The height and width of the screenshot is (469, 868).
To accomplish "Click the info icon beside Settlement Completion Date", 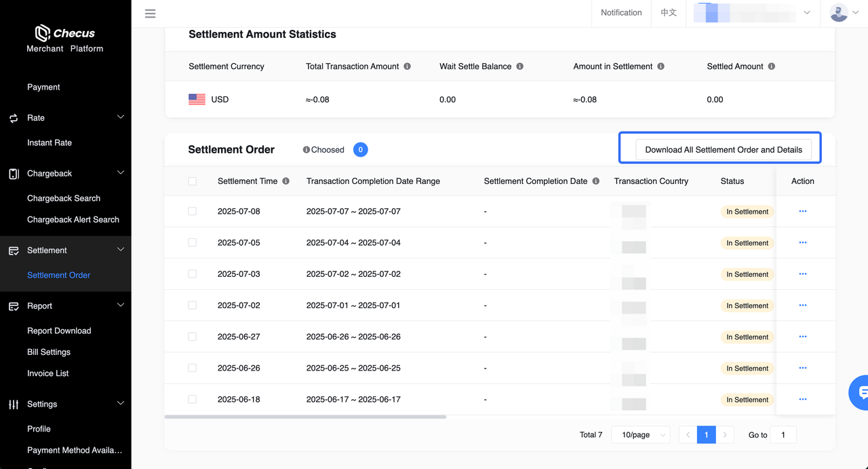I will tap(596, 181).
